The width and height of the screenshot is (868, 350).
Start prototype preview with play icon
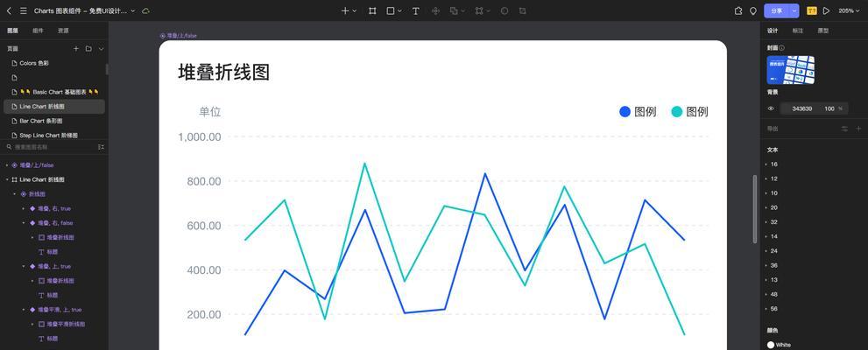[827, 10]
